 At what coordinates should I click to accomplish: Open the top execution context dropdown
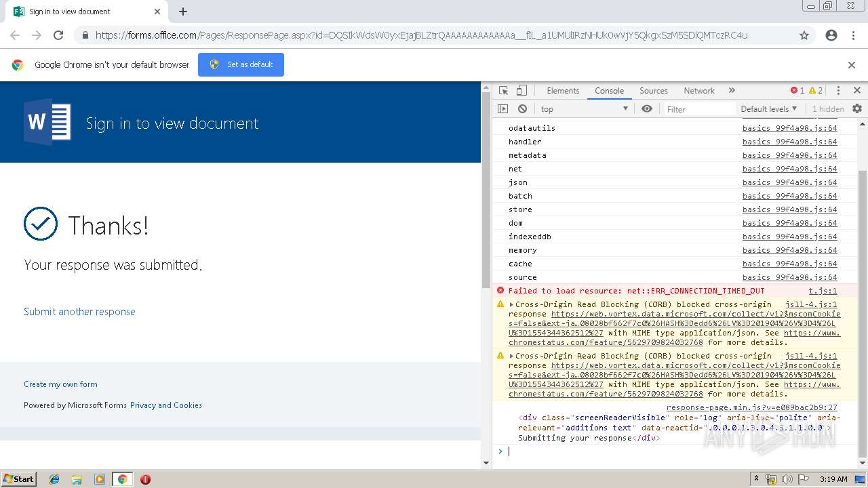pos(585,108)
